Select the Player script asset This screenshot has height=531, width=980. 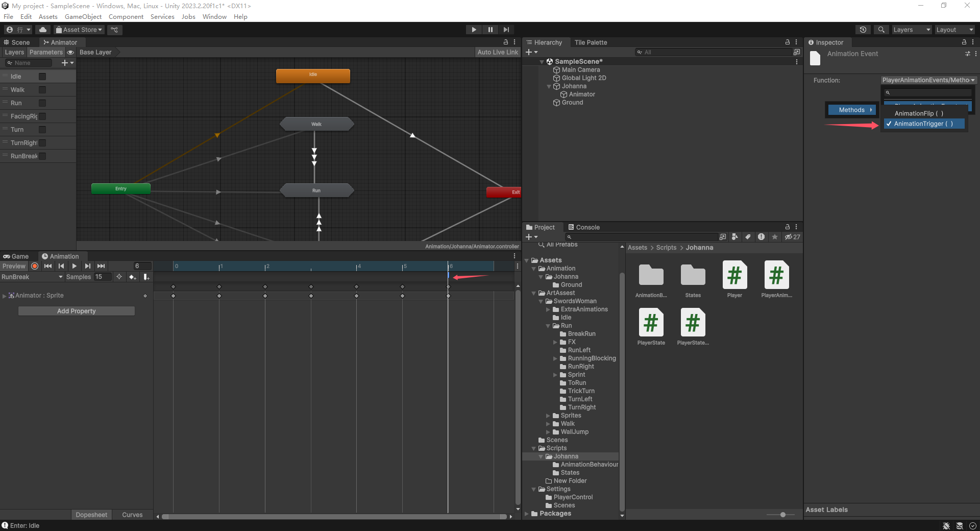pyautogui.click(x=734, y=279)
